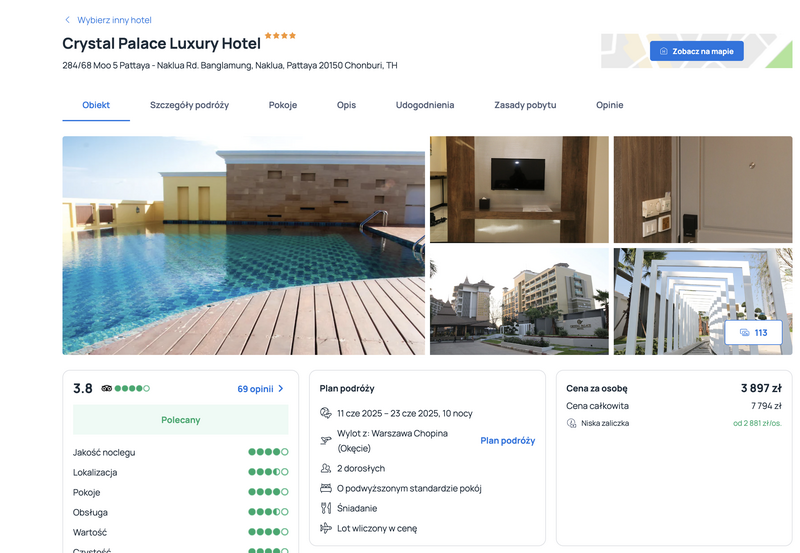The height and width of the screenshot is (553, 800).
Task: Click the Plan podróży link
Action: pos(508,440)
